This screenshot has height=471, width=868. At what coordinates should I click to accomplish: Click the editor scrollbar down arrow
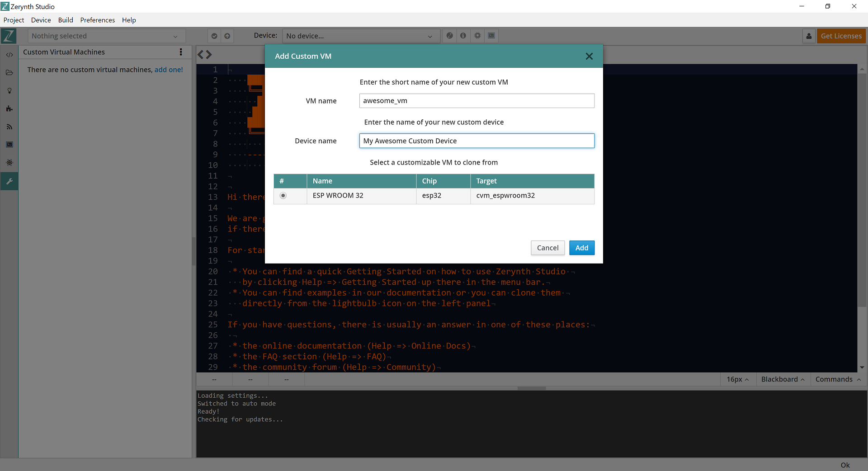pyautogui.click(x=862, y=367)
